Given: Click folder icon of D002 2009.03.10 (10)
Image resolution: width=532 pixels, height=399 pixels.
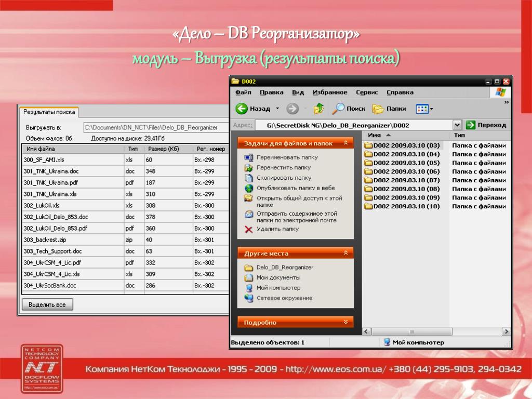Looking at the screenshot, I should point(368,206).
